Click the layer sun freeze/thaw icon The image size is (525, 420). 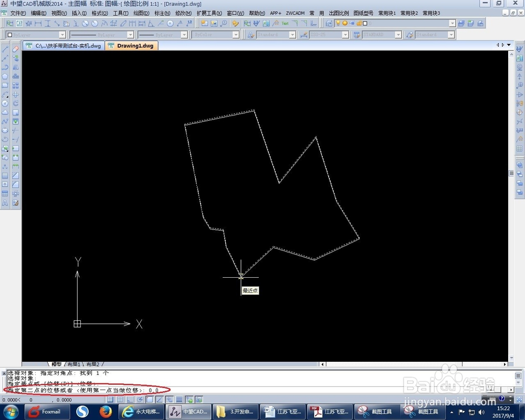[344, 24]
